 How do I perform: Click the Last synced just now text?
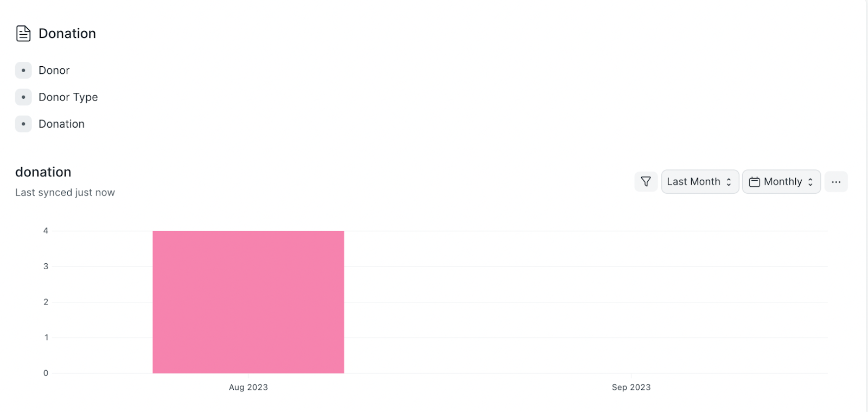tap(65, 193)
